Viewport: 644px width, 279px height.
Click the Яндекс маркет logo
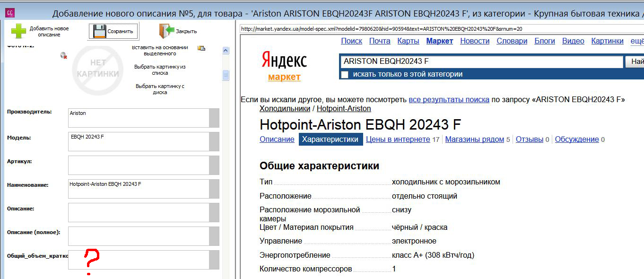[284, 66]
